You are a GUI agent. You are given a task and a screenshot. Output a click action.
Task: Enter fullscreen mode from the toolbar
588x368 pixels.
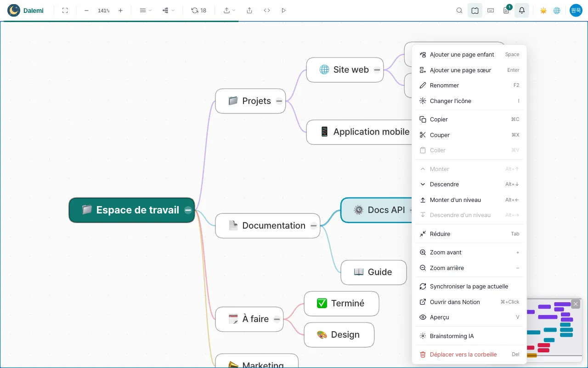[x=65, y=11]
